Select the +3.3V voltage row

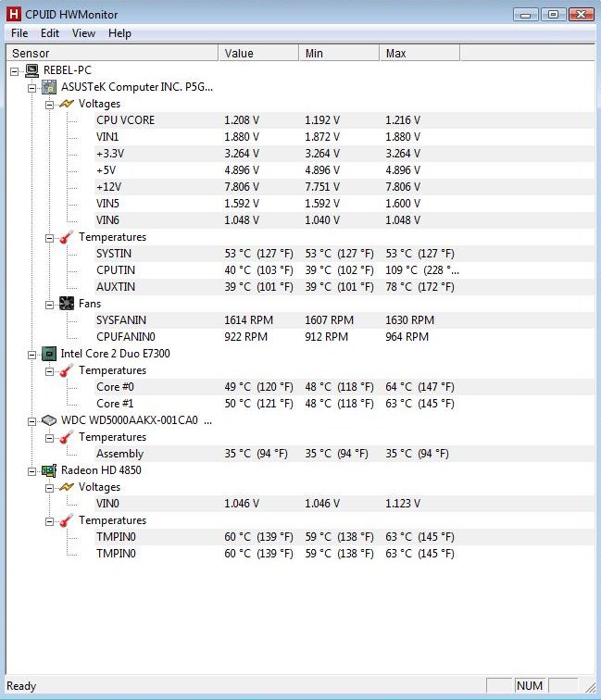click(344, 154)
